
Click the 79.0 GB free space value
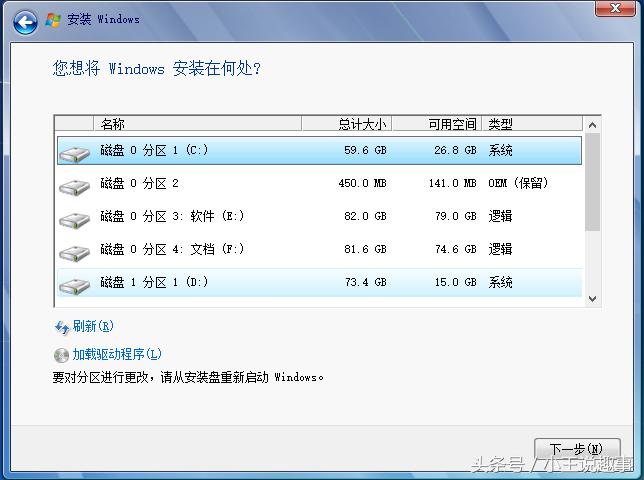point(455,216)
